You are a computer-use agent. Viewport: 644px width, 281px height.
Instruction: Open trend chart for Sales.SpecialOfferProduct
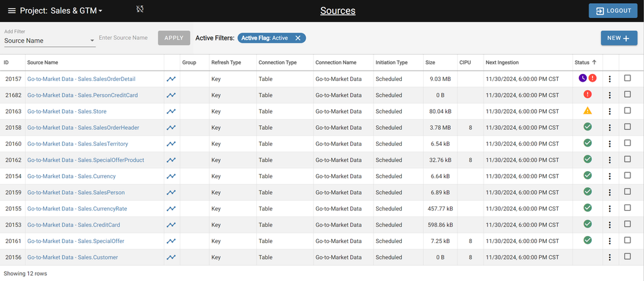[x=171, y=160]
